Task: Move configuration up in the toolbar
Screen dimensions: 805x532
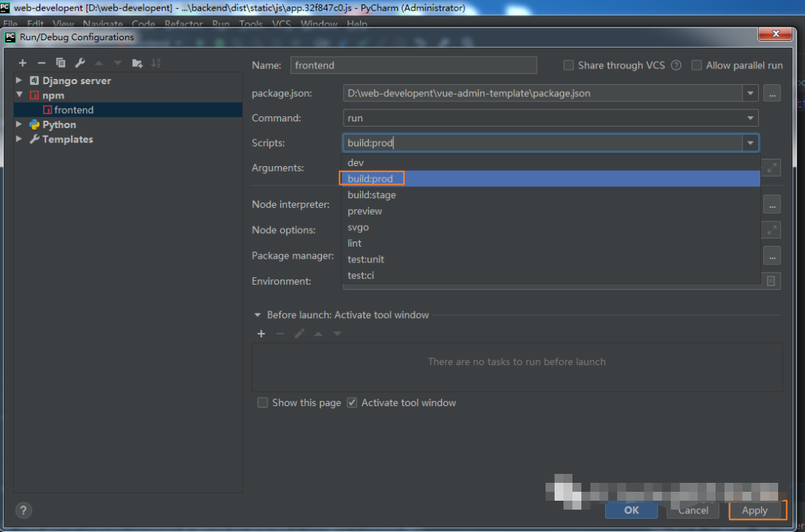Action: click(98, 63)
